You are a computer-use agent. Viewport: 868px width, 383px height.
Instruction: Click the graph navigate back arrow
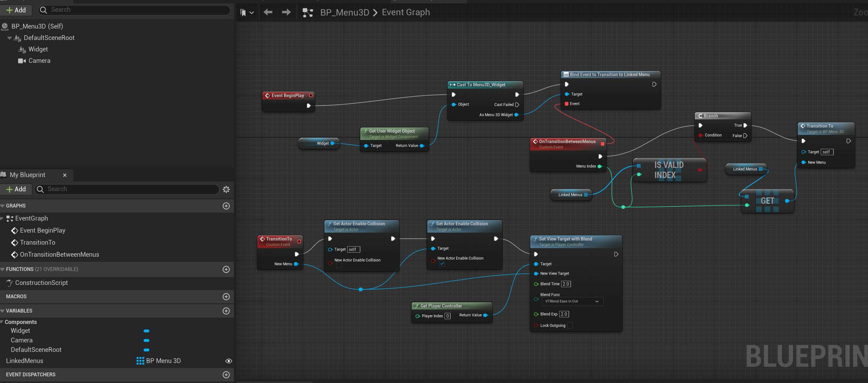[x=268, y=12]
